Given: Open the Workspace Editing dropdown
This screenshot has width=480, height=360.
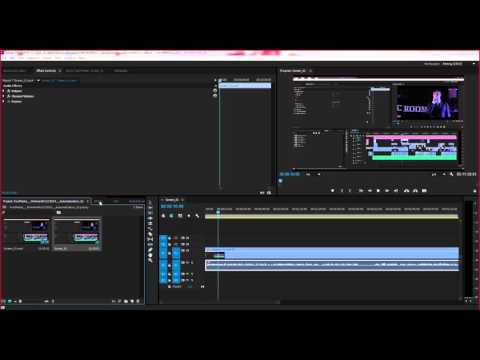Looking at the screenshot, I should 452,64.
